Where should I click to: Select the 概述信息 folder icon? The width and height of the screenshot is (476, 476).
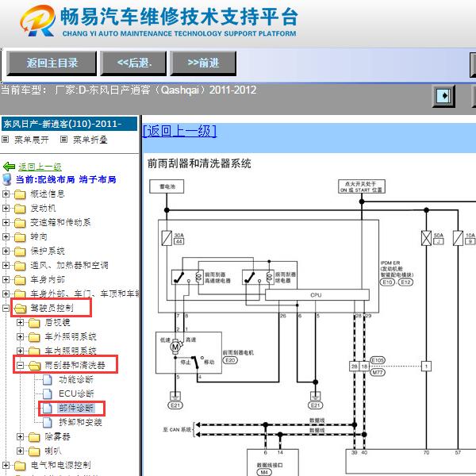[20, 194]
